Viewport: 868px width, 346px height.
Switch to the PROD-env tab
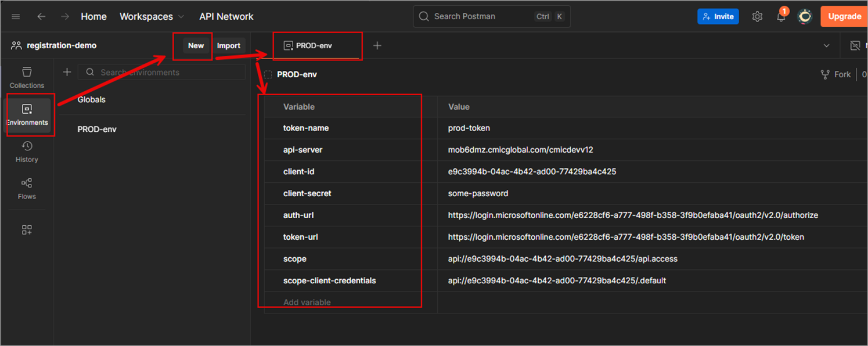click(318, 45)
